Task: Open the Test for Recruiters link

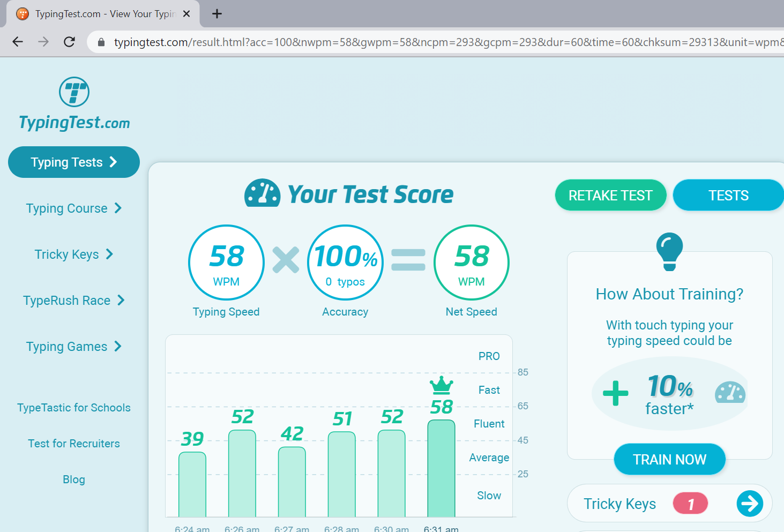Action: tap(74, 444)
